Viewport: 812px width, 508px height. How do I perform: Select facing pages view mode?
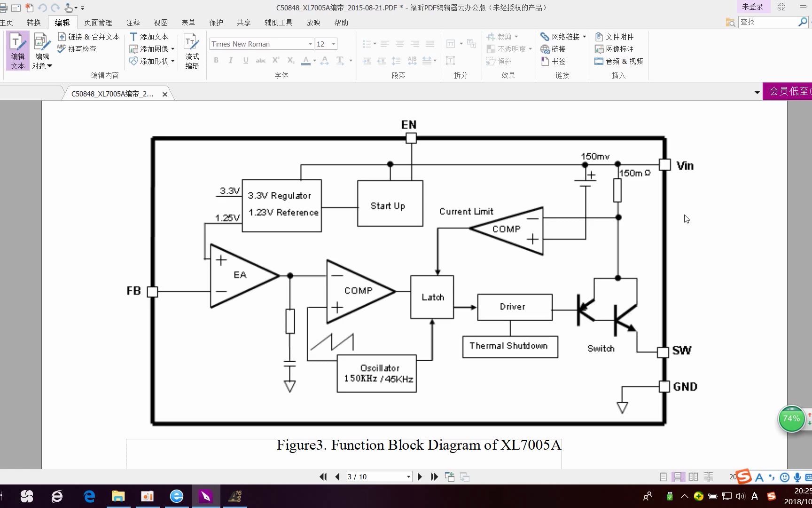click(x=693, y=477)
